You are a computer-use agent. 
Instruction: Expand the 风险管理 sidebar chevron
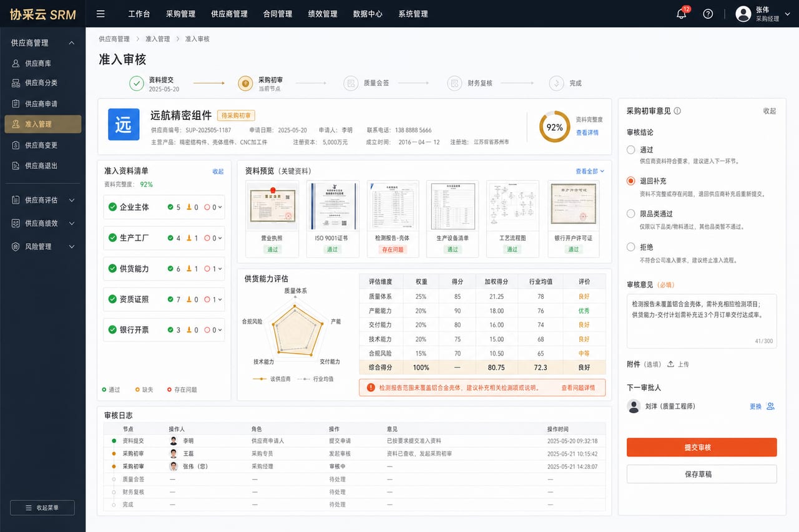pos(72,246)
